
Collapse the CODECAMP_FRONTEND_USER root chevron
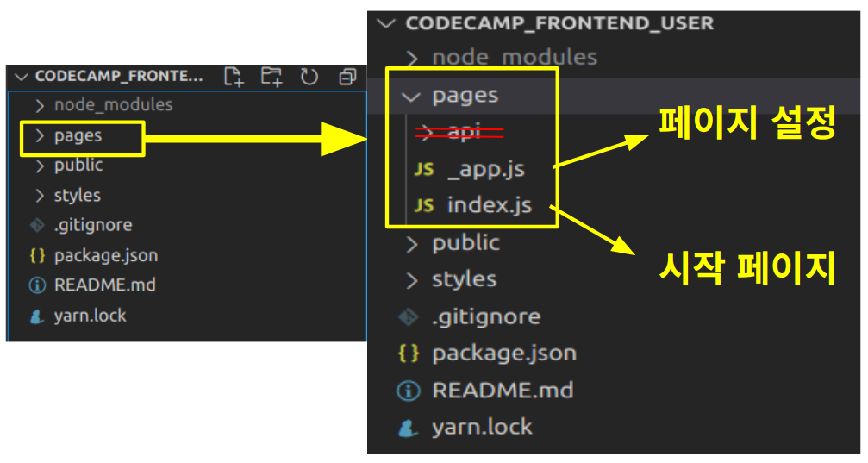[386, 23]
